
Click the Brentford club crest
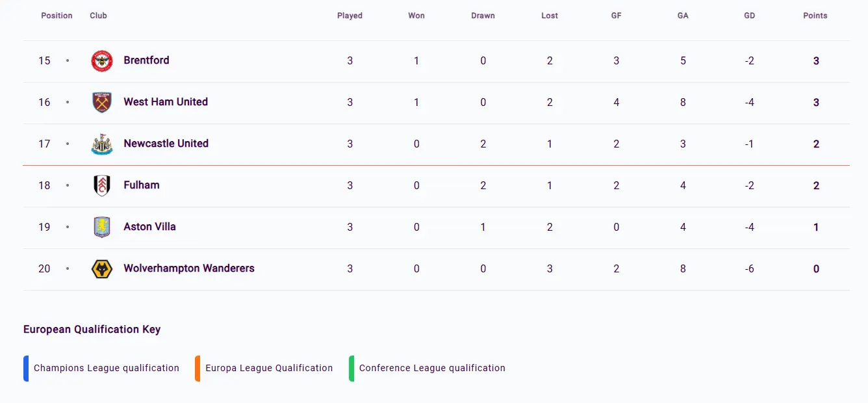tap(101, 60)
